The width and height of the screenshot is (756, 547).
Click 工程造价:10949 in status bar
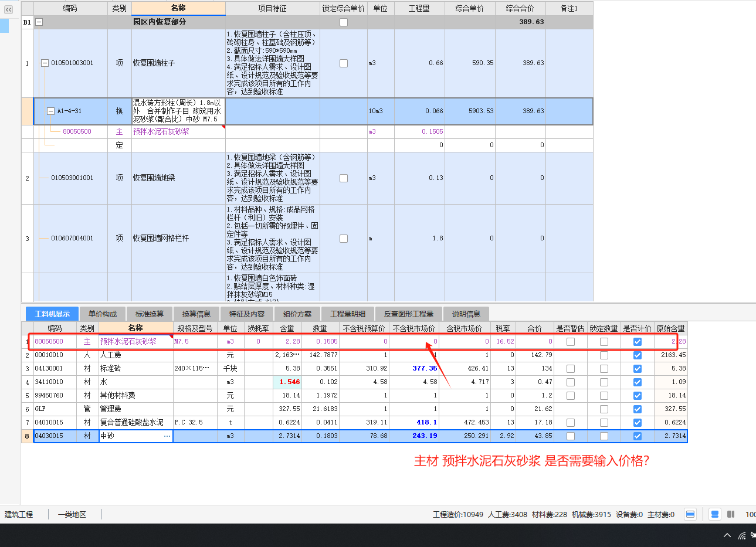[458, 515]
